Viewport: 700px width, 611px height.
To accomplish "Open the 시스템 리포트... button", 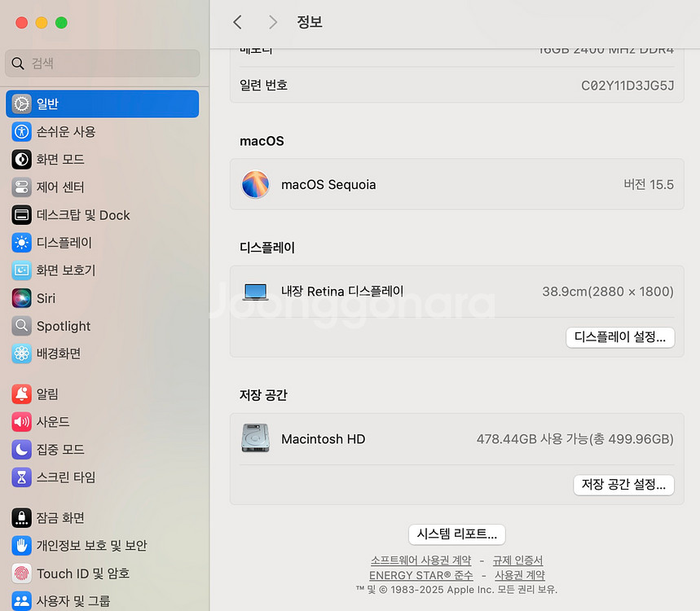I will 456,534.
